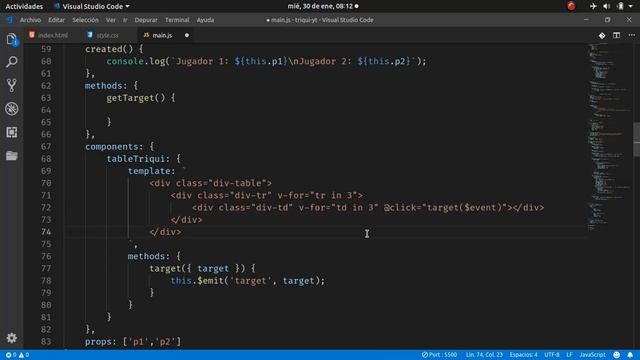
Task: Open the Ver menu
Action: coord(111,20)
